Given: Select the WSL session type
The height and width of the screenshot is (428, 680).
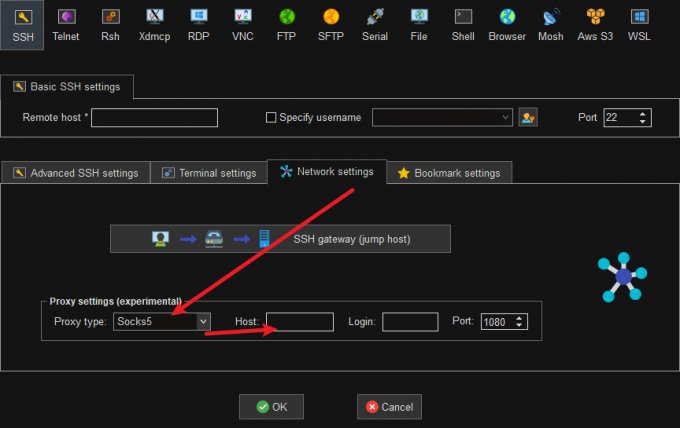Looking at the screenshot, I should click(x=639, y=25).
